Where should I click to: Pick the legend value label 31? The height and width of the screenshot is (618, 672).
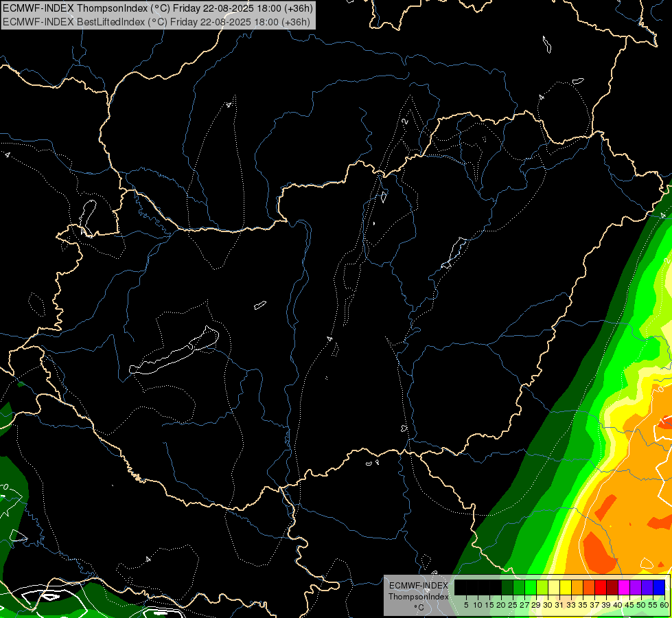pos(559,605)
